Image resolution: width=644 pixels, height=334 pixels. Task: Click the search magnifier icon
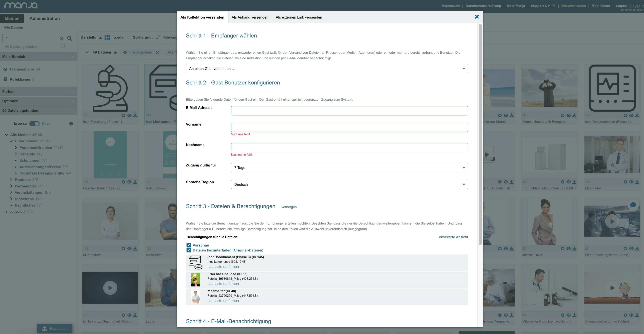coord(70,38)
